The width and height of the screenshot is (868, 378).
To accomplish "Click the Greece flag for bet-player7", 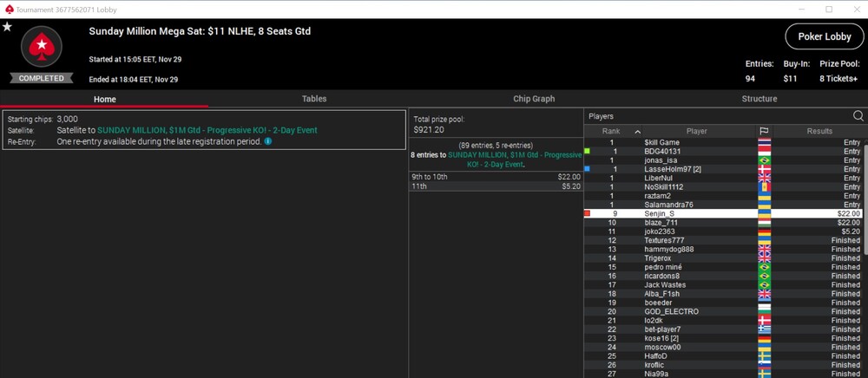I will (x=764, y=329).
